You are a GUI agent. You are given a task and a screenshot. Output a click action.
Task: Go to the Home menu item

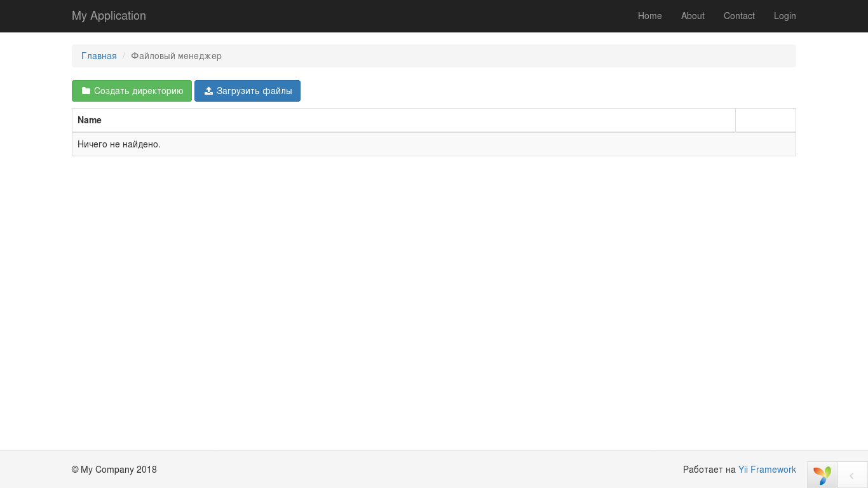[x=650, y=16]
